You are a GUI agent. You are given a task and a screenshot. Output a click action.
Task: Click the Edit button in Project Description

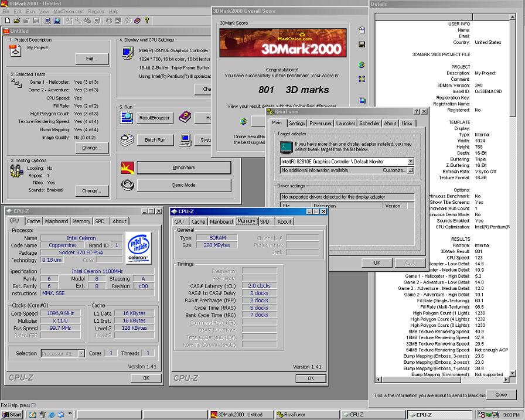click(x=92, y=59)
